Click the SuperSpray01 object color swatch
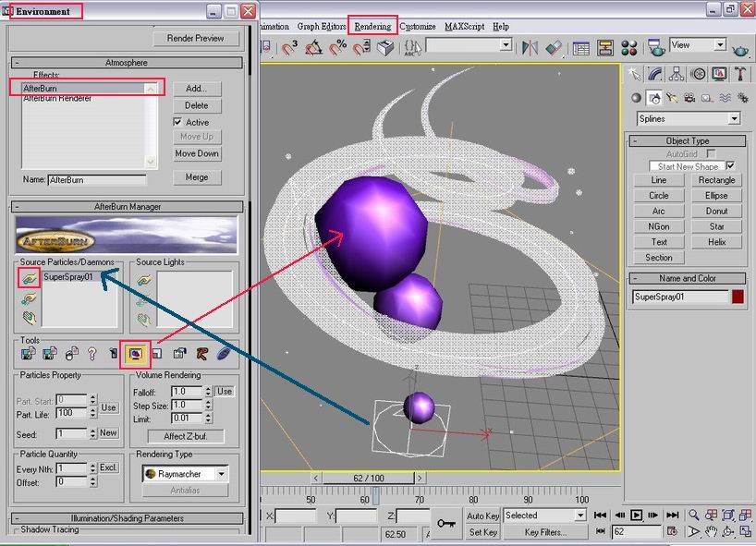The height and width of the screenshot is (546, 756). coord(738,297)
